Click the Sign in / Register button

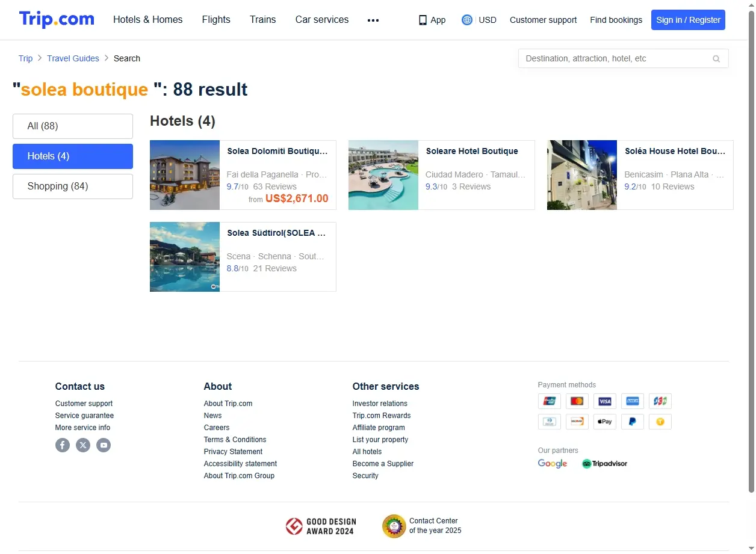pyautogui.click(x=688, y=20)
